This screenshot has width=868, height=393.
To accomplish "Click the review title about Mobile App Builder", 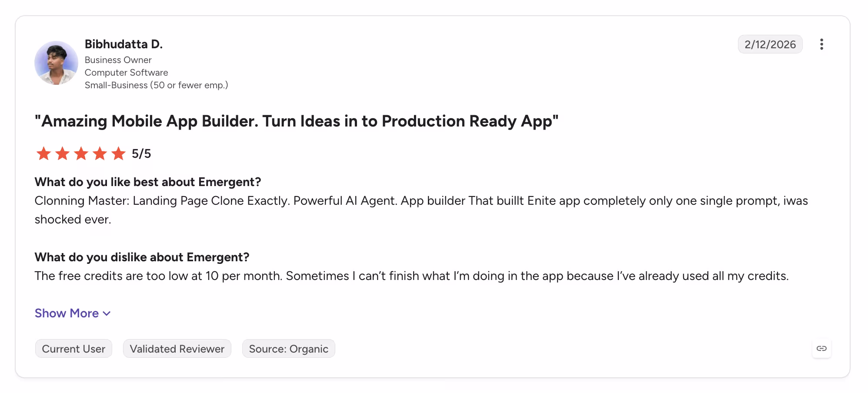I will [x=297, y=121].
